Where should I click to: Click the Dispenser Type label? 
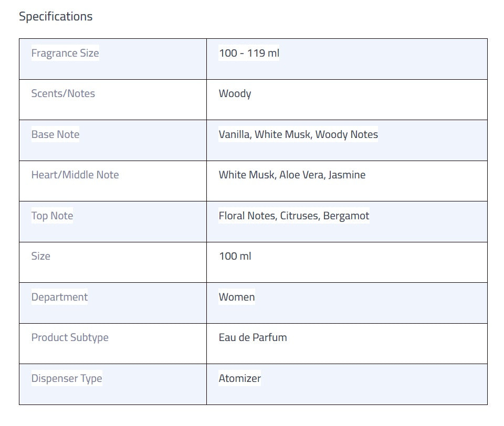click(67, 378)
